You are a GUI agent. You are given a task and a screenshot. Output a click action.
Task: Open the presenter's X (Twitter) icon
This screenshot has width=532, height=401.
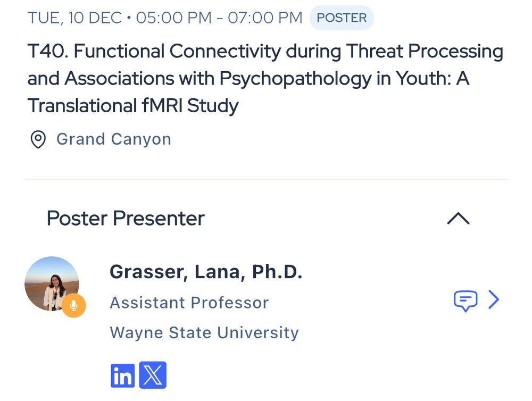(153, 375)
